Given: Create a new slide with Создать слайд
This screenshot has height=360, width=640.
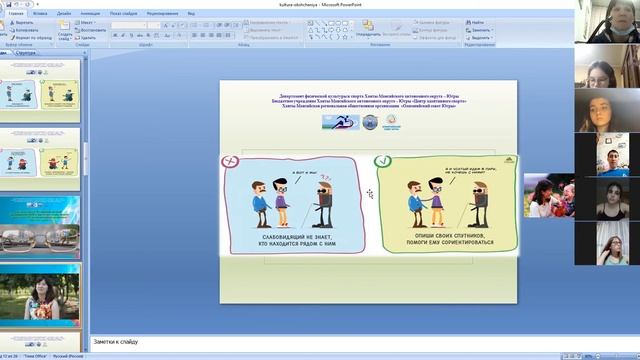Looking at the screenshot, I should coord(64,30).
